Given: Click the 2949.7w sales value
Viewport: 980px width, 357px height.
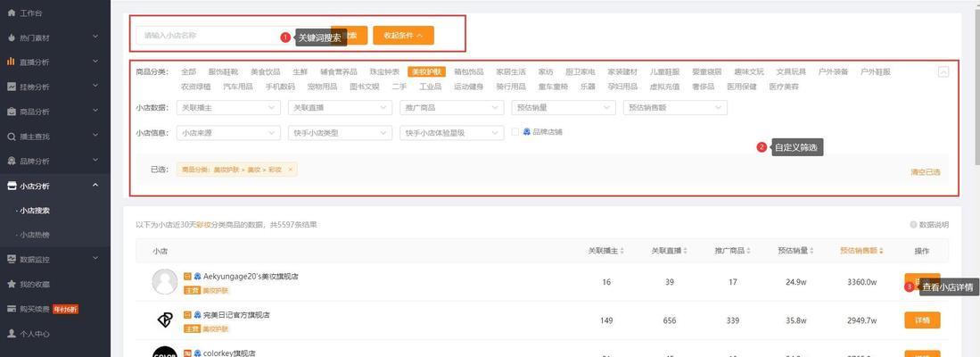Looking at the screenshot, I should (x=862, y=320).
